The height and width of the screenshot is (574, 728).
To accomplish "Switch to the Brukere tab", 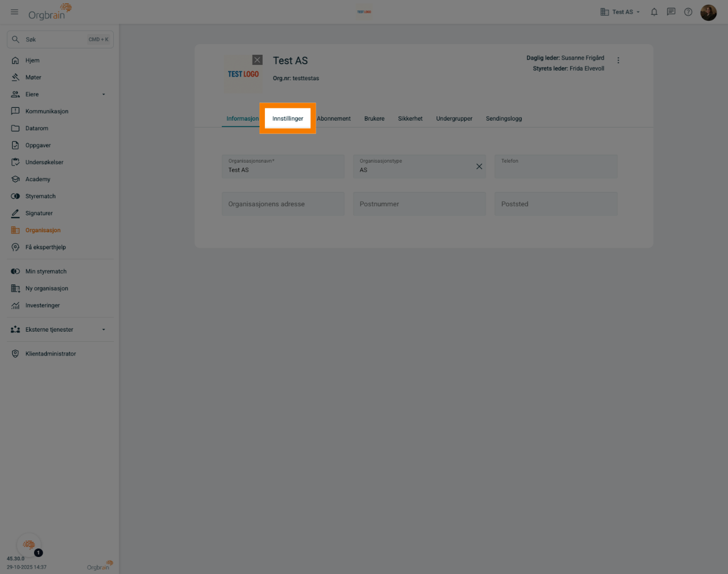I will pyautogui.click(x=374, y=119).
